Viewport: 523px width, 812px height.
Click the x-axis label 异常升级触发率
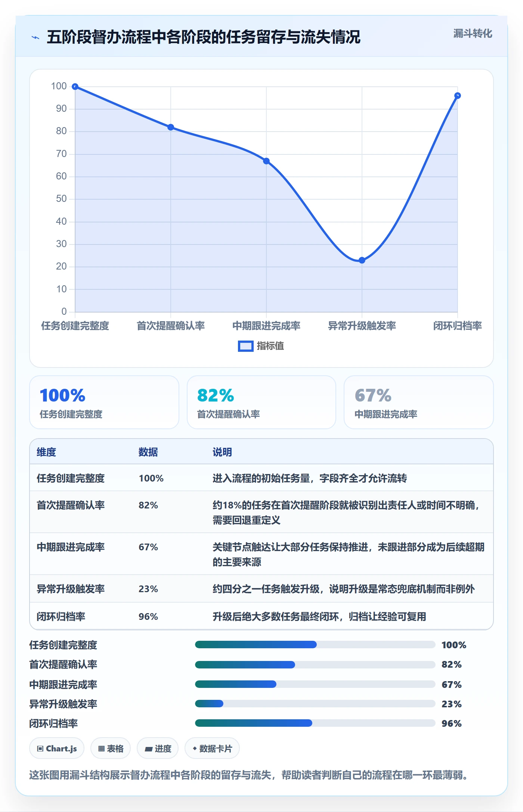pos(362,326)
